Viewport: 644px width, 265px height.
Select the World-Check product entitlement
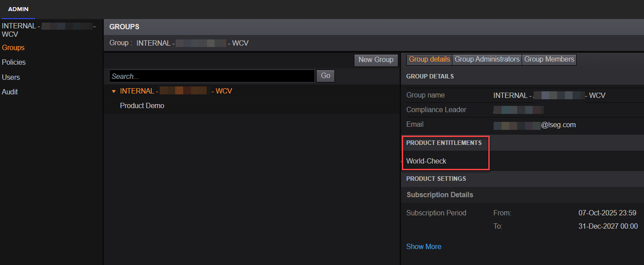[x=426, y=161]
